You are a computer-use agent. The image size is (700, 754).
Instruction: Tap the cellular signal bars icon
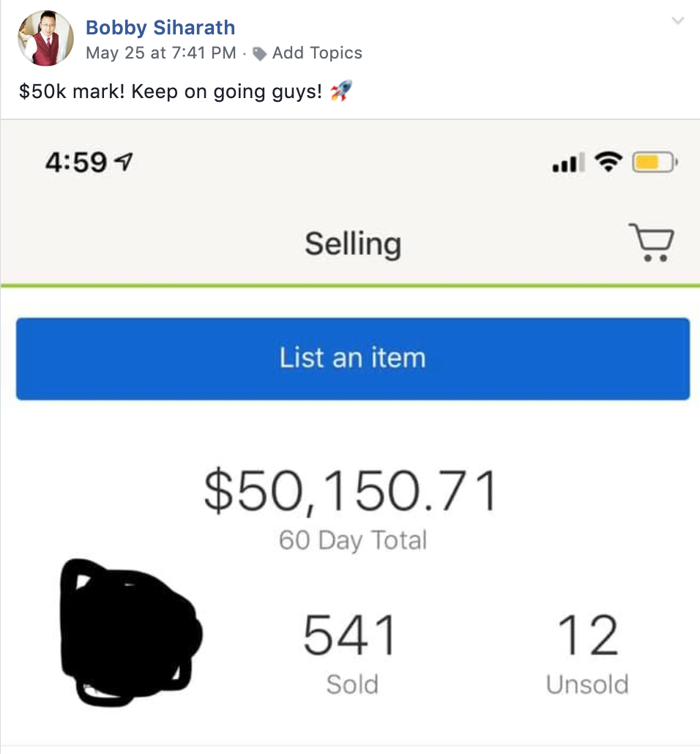tap(569, 163)
